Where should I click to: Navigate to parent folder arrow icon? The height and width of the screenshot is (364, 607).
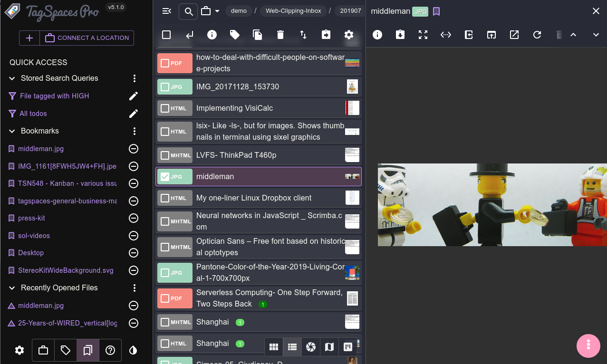(x=189, y=35)
